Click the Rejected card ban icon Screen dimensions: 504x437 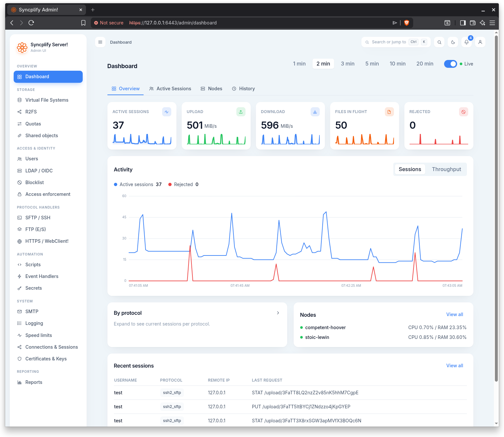tap(463, 112)
